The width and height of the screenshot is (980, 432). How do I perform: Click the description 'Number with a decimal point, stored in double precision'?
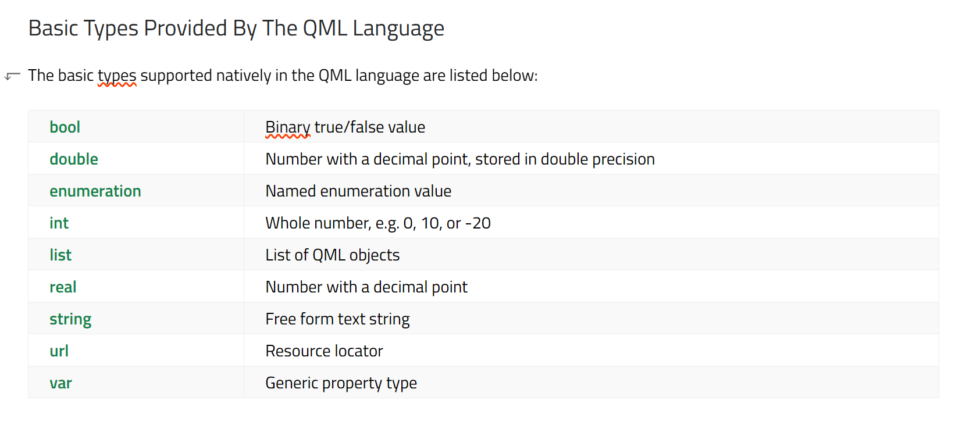pyautogui.click(x=460, y=159)
